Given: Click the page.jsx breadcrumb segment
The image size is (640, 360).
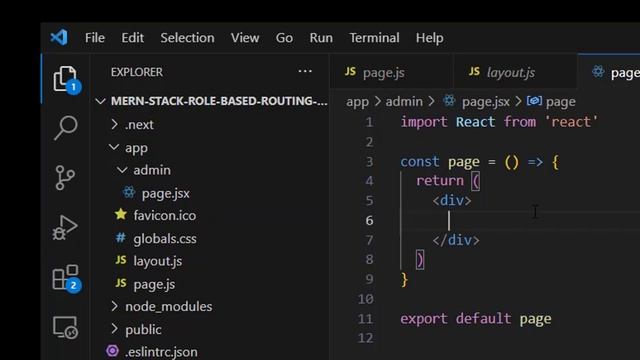Looking at the screenshot, I should [486, 101].
